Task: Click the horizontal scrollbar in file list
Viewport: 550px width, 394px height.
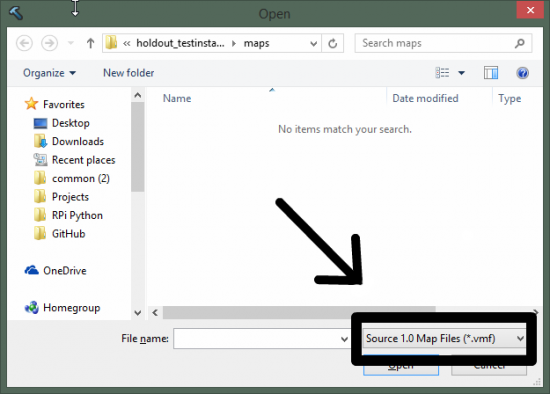Action: [299, 312]
